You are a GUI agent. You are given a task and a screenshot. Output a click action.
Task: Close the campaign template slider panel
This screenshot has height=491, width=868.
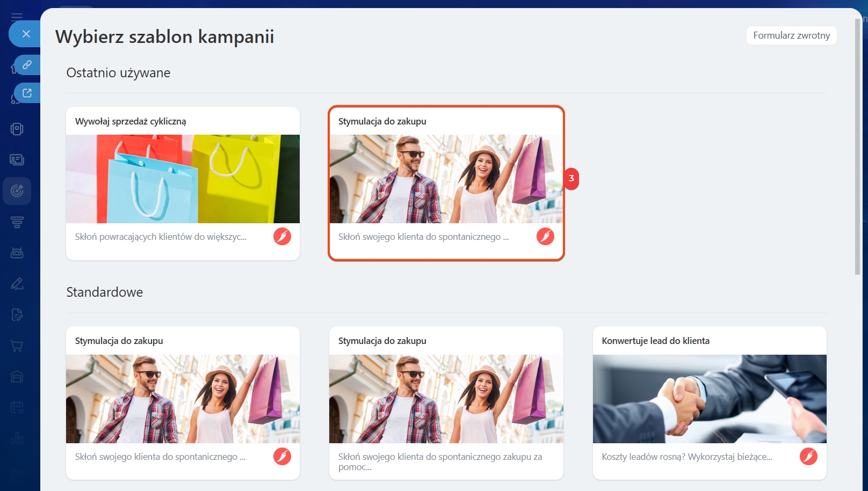[26, 34]
